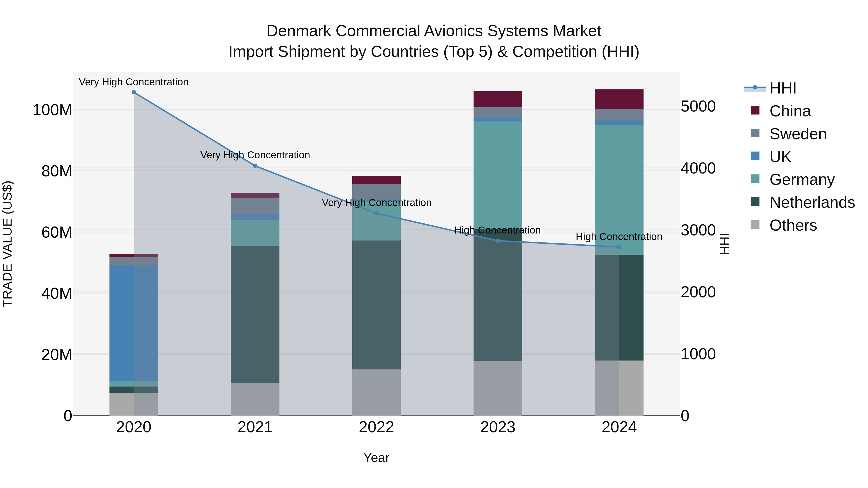Click the 40M left axis tick label
The image size is (868, 488).
click(57, 294)
